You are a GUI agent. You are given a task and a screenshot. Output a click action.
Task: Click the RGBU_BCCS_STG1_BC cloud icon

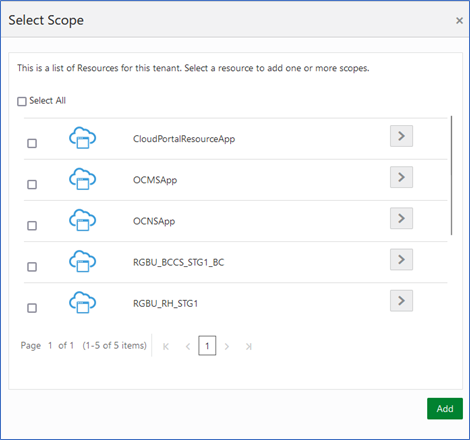82,261
